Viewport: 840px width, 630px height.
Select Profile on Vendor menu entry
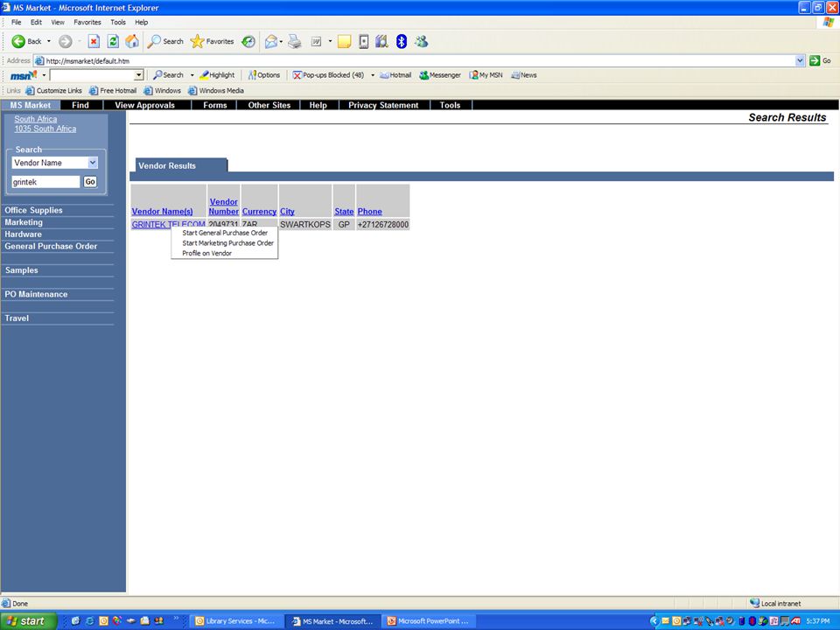[x=225, y=254]
